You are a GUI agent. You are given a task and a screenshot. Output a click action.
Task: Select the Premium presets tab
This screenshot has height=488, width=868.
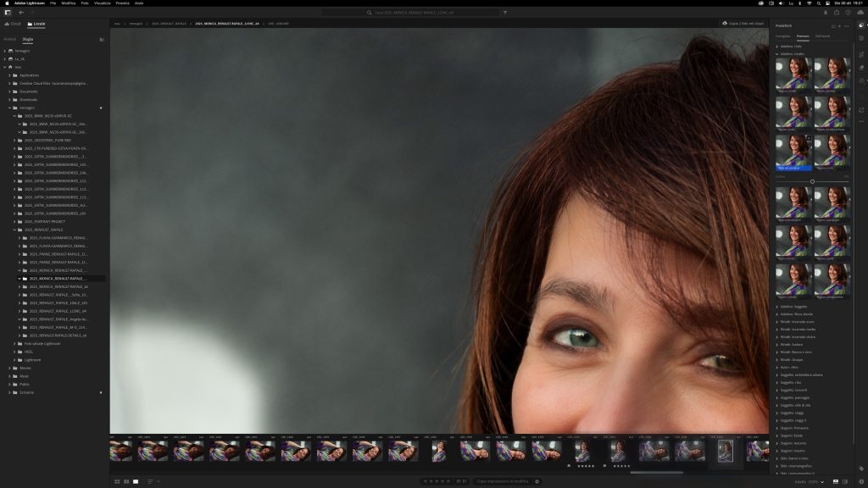(802, 36)
